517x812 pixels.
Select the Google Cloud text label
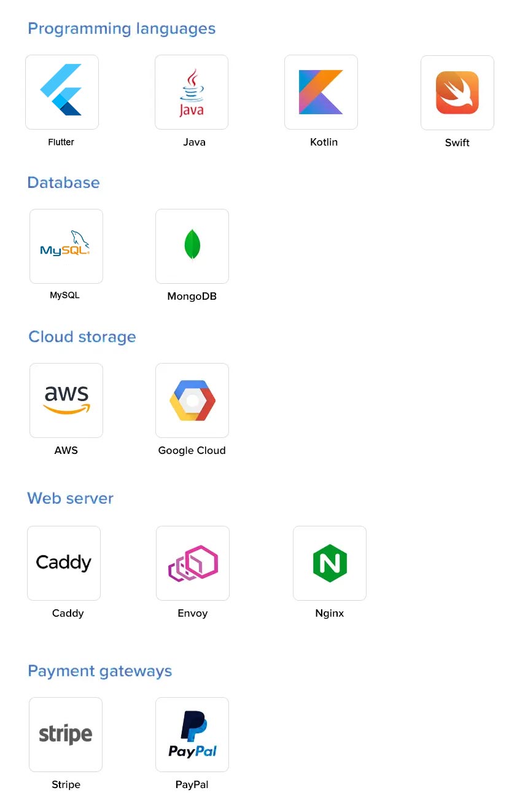pos(192,450)
